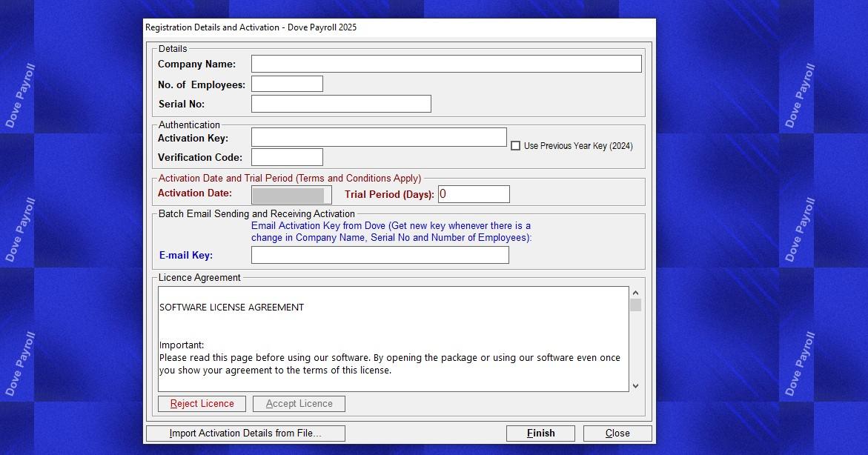
Task: Focus the No. of Employees field
Action: (287, 84)
